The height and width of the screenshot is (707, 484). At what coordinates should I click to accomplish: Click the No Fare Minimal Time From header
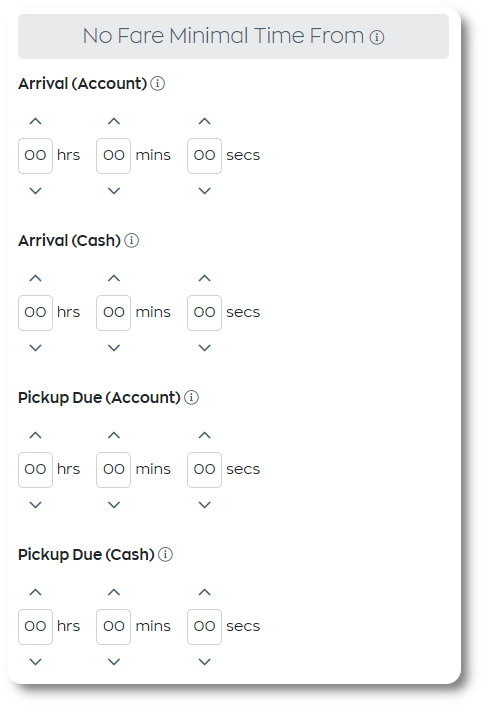233,37
